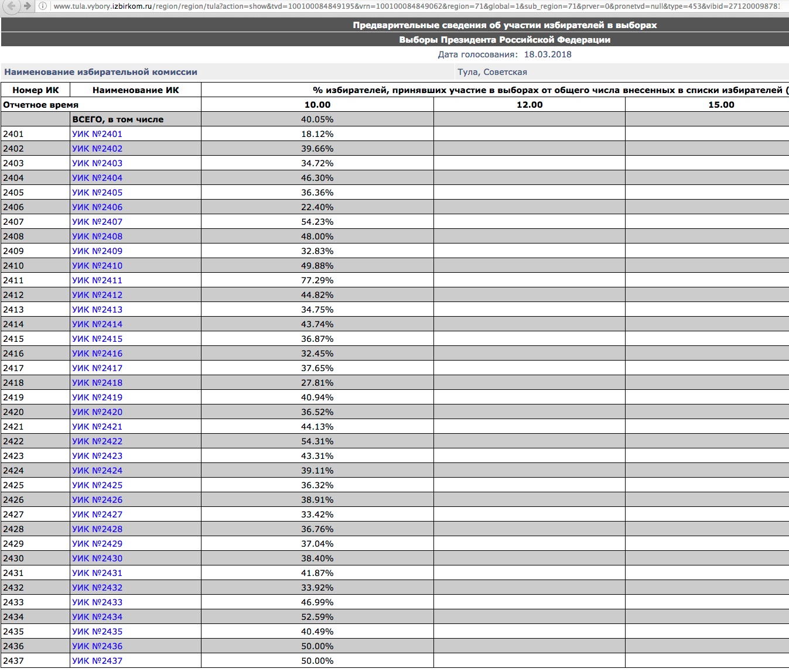
Task: Click the browser back arrow button
Action: click(11, 6)
